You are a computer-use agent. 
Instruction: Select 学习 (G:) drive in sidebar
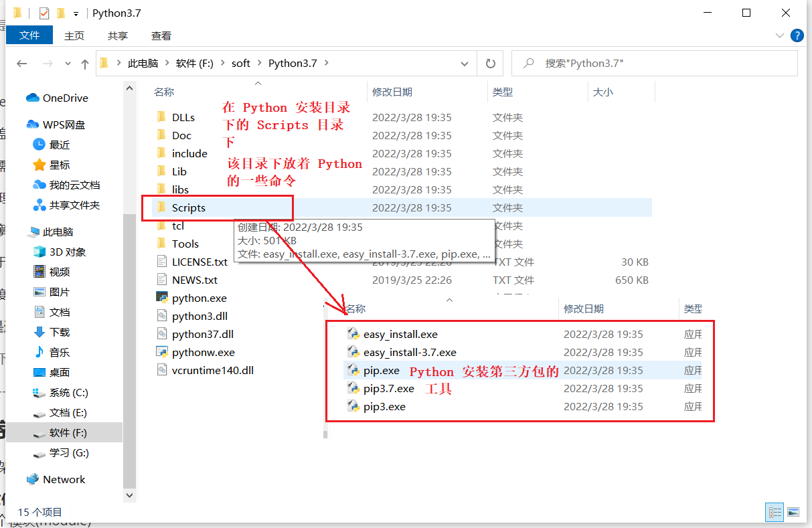pyautogui.click(x=69, y=452)
